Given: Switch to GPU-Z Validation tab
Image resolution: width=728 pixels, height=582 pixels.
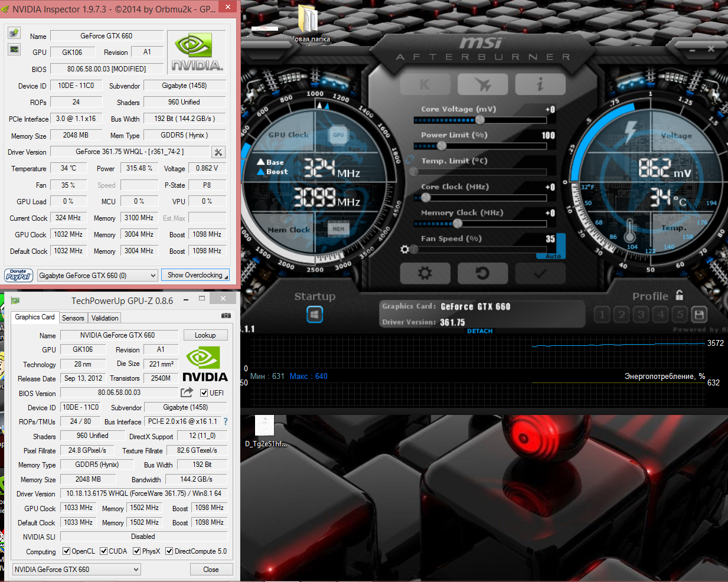Looking at the screenshot, I should coord(105,318).
